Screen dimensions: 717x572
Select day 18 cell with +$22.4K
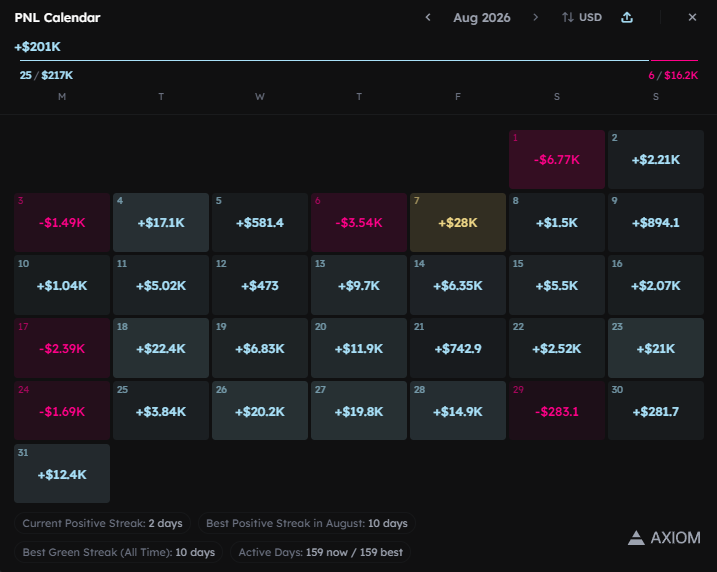pyautogui.click(x=161, y=348)
